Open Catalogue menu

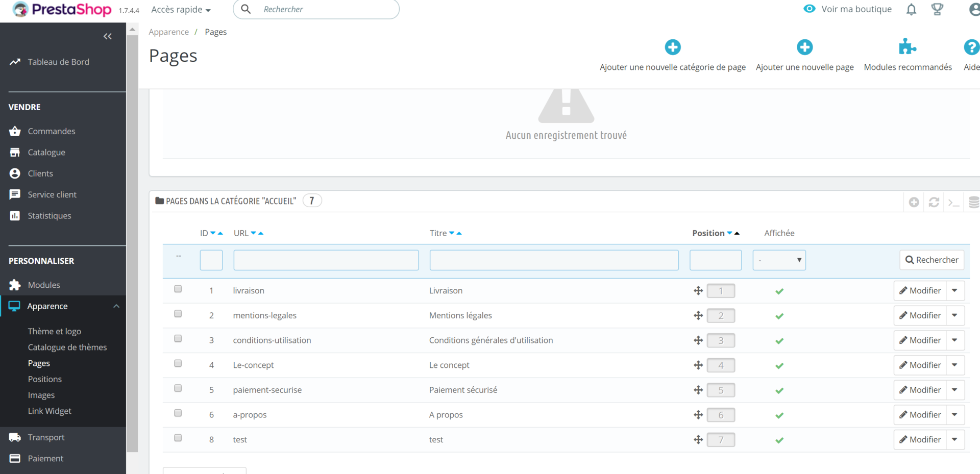tap(46, 153)
